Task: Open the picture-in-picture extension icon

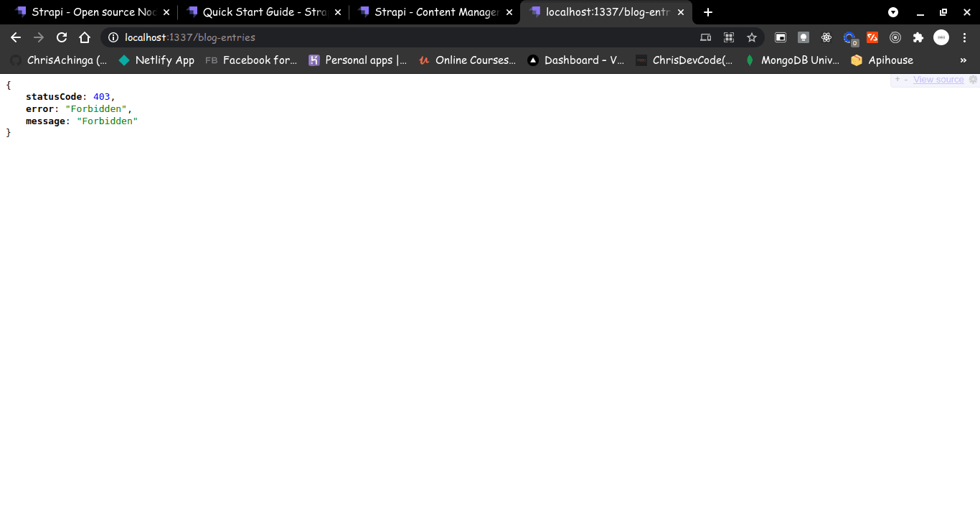Action: [781, 37]
